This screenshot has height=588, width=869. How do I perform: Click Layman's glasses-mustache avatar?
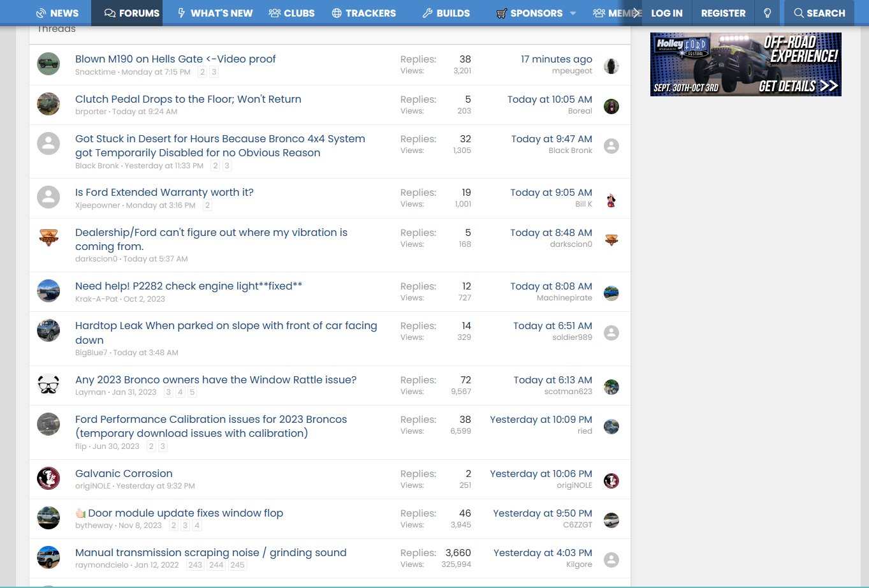[x=48, y=385]
